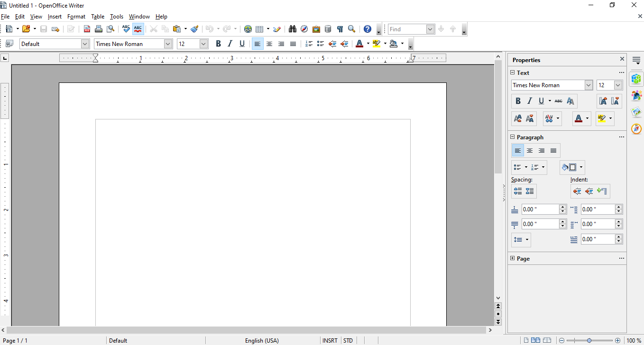Open Find & Replace with the binoculars icon

(x=292, y=29)
